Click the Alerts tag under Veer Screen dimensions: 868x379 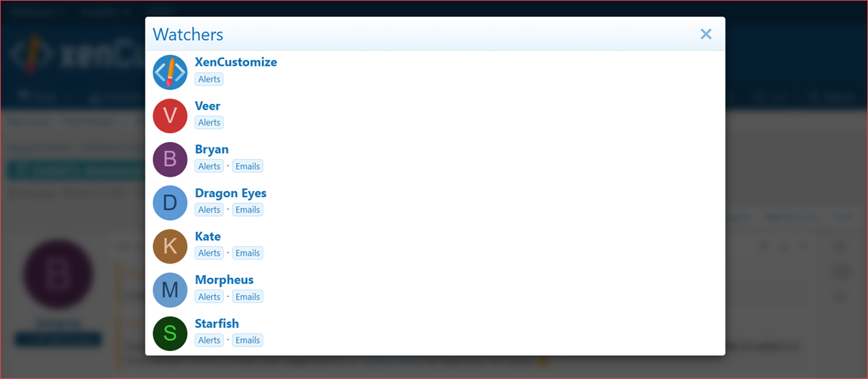(x=209, y=123)
